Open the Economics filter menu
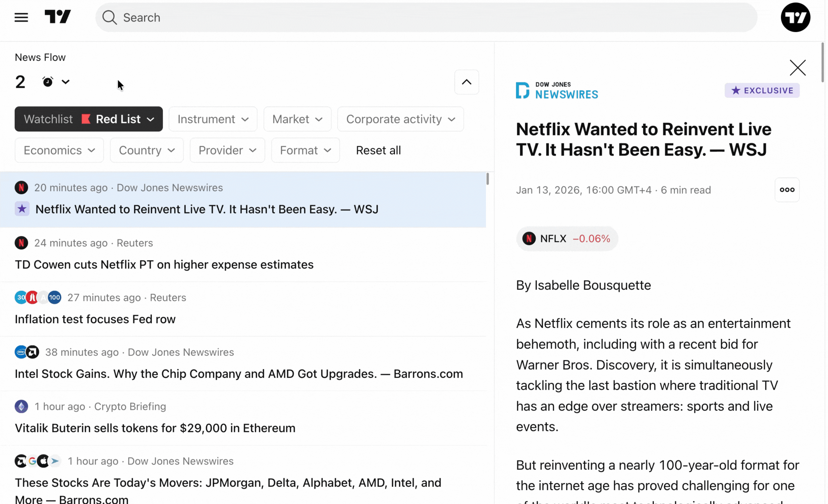This screenshot has height=504, width=828. coord(59,150)
